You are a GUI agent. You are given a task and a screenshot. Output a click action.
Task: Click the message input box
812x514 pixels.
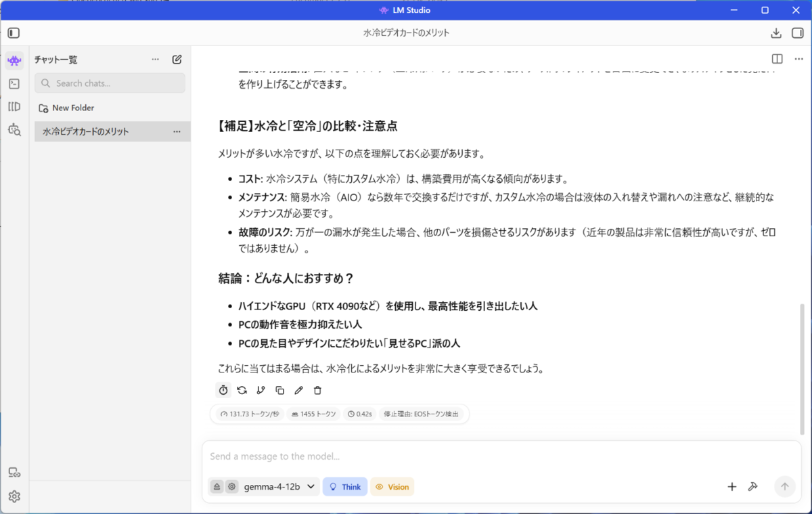(501, 456)
